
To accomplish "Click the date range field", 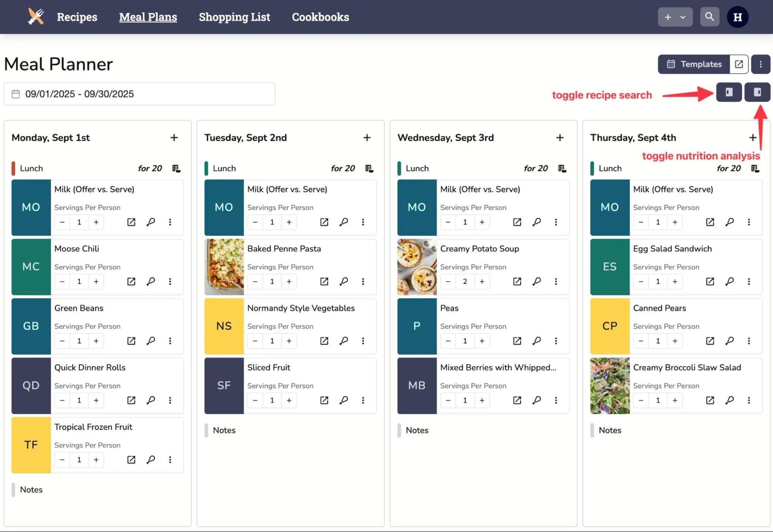I will tap(139, 93).
